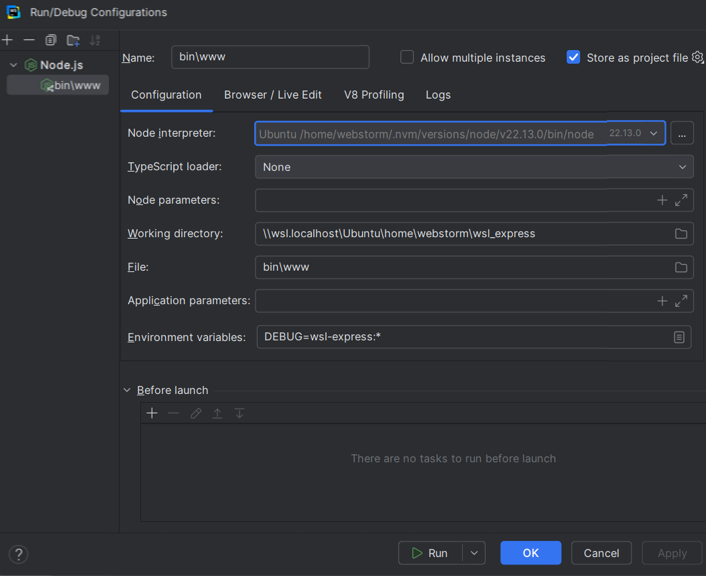Browse for the working directory folder
The height and width of the screenshot is (576, 706).
click(681, 234)
